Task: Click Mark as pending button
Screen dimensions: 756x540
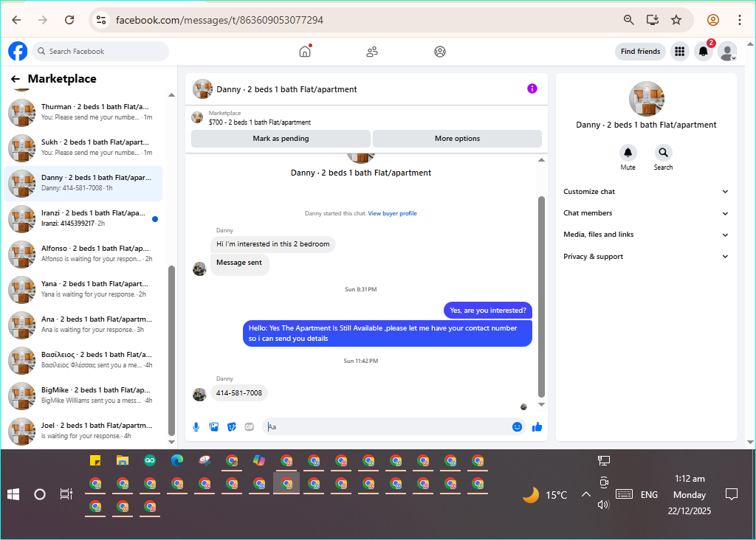Action: point(281,139)
